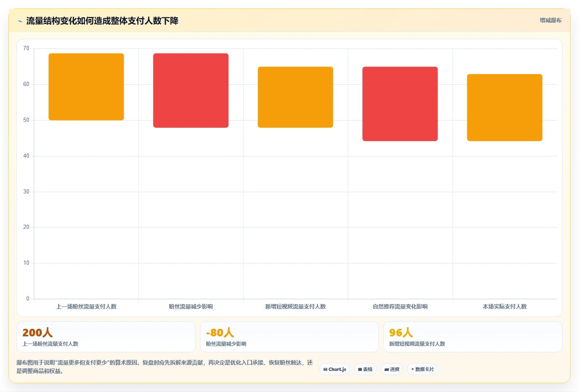This screenshot has width=579, height=392.
Task: Click x-axis label 自然推荐流量变化影响
Action: 400,306
